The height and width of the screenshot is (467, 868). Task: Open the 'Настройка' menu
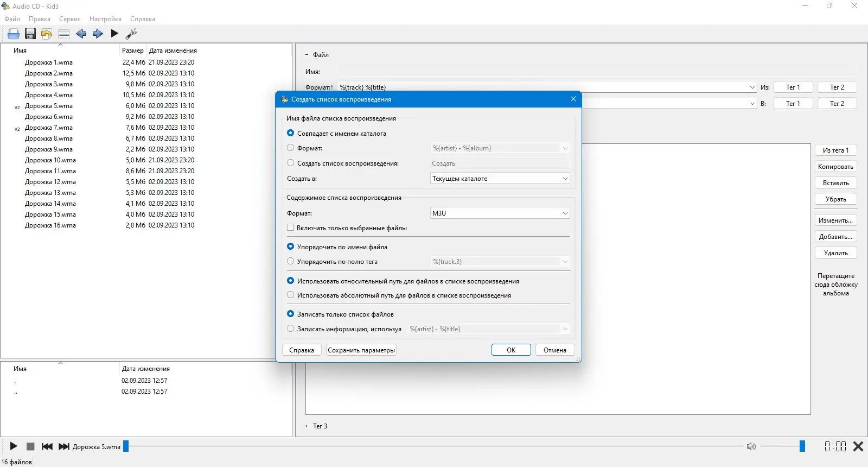(x=105, y=18)
